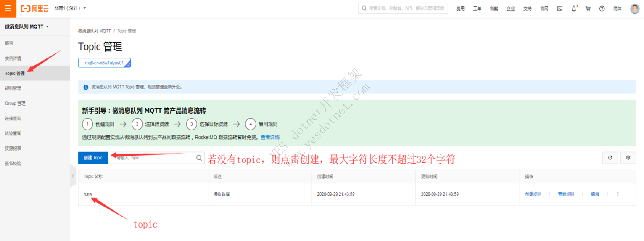Launch Cloud Shell terminal icon
The height and width of the screenshot is (241, 644).
(x=560, y=8)
